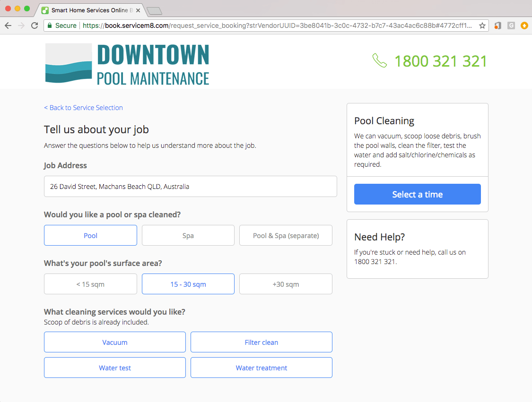Click the Tell us about your job heading
This screenshot has width=532, height=402.
[96, 129]
